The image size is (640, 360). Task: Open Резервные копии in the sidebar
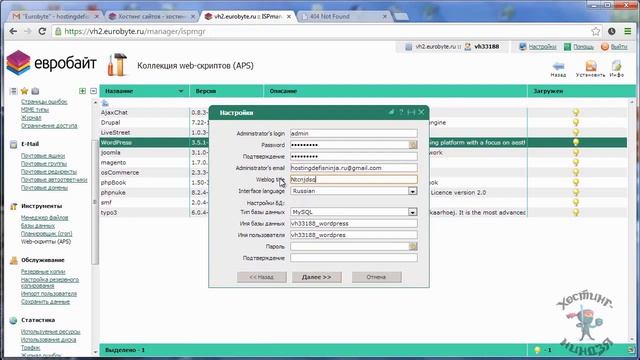coord(43,272)
